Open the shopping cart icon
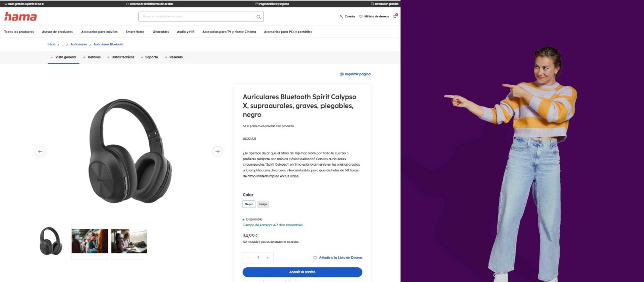The image size is (644, 282). [x=395, y=16]
